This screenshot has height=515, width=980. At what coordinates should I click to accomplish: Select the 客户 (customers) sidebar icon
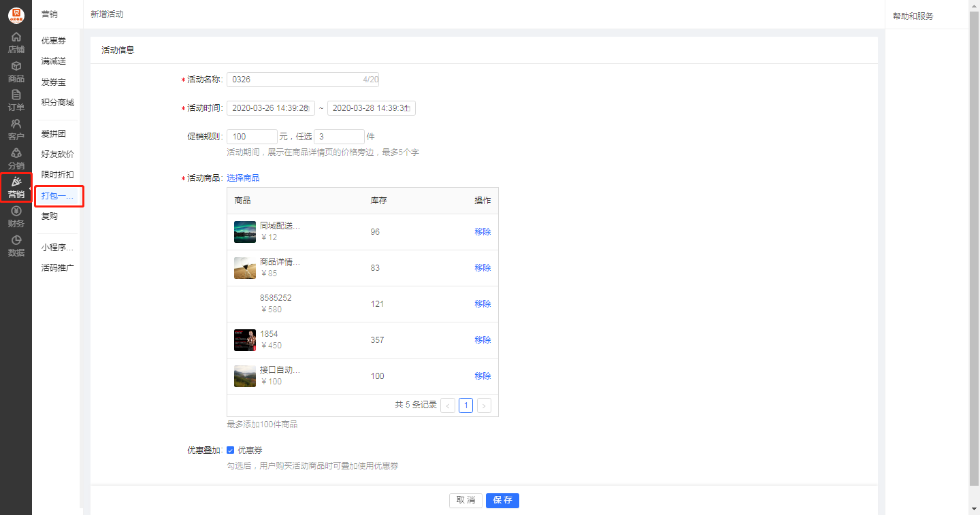click(16, 129)
